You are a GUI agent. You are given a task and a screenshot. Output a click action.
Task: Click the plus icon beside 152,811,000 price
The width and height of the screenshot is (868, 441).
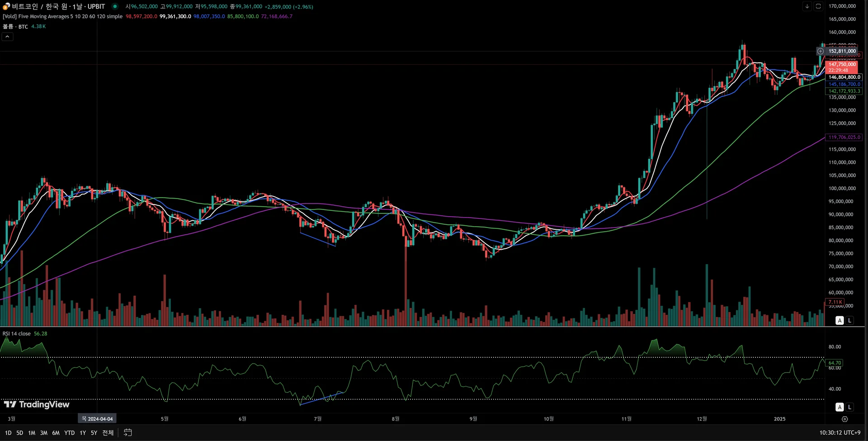click(821, 51)
